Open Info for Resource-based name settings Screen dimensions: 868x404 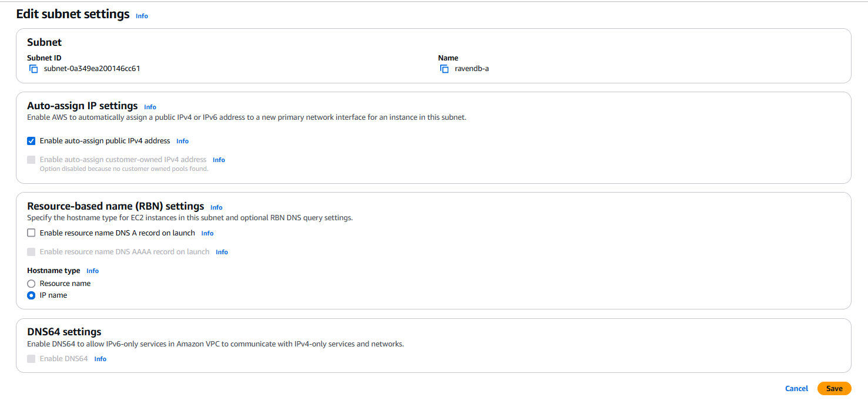(216, 208)
